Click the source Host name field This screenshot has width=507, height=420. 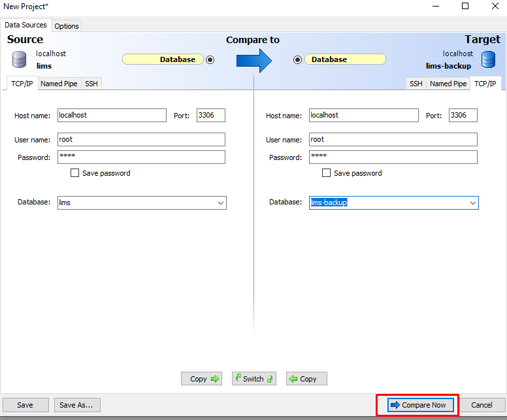[112, 115]
